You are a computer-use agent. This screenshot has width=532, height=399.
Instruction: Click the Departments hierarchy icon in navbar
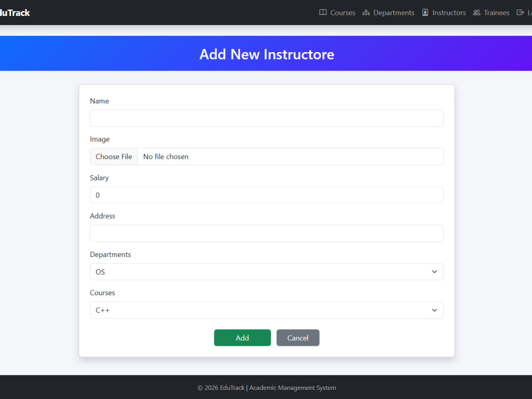366,13
